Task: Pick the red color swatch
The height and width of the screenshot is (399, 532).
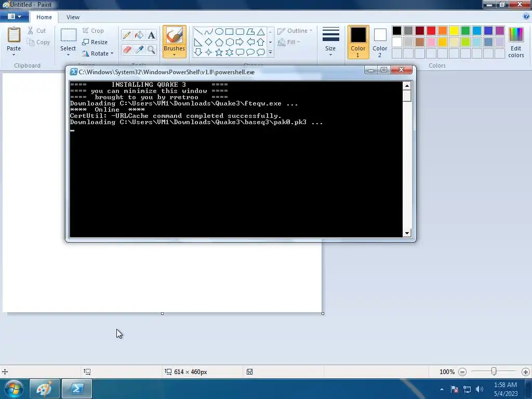Action: (x=431, y=31)
